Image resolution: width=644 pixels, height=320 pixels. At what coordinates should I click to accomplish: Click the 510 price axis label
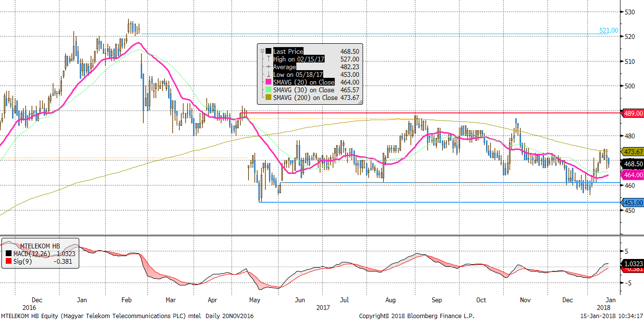pyautogui.click(x=630, y=61)
